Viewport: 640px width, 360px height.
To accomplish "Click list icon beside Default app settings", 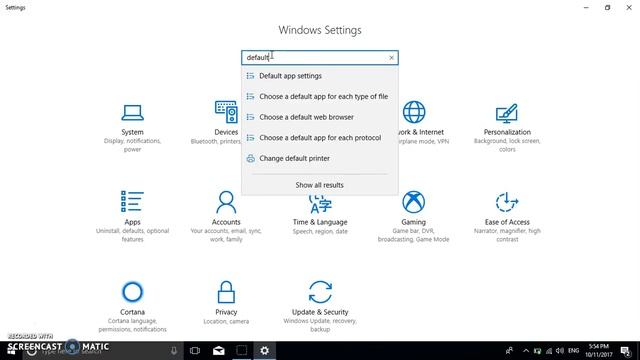I will click(251, 76).
